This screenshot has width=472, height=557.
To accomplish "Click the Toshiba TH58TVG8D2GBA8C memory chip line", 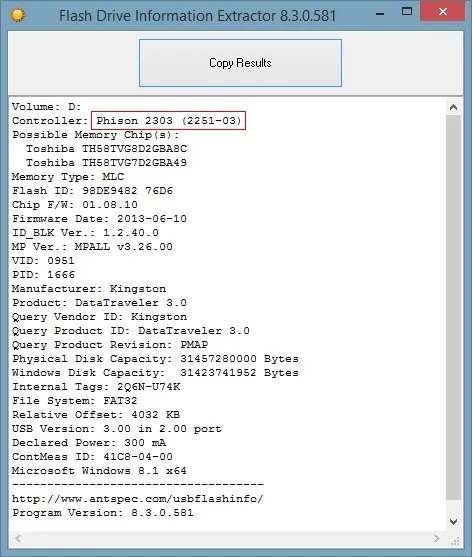I will pyautogui.click(x=106, y=148).
